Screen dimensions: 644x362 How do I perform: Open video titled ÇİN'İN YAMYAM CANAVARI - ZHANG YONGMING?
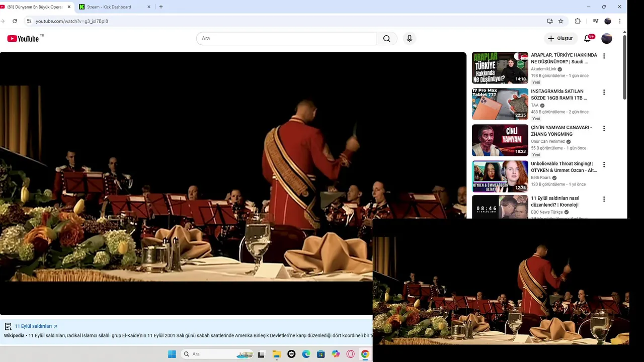tap(561, 131)
